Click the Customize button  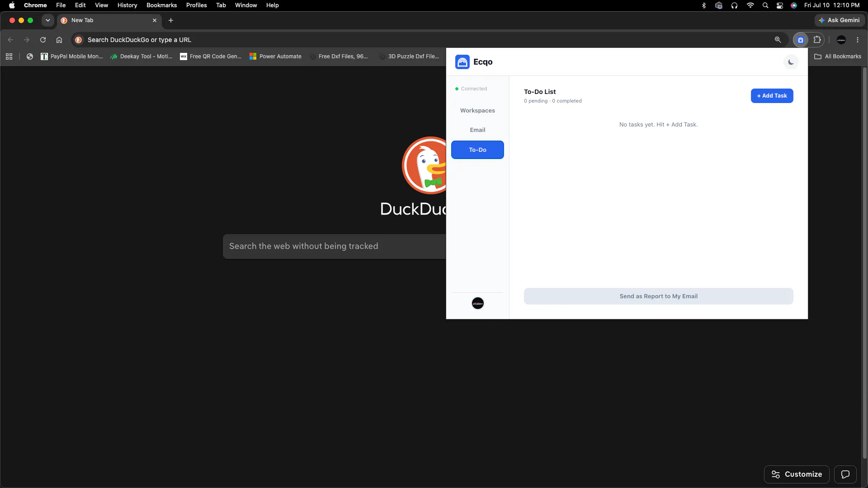click(x=797, y=474)
